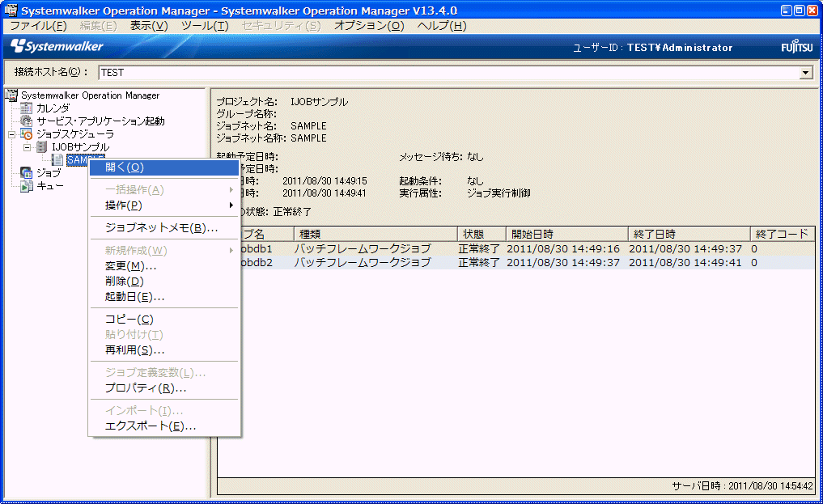Image resolution: width=823 pixels, height=504 pixels.
Task: Open the ツール(T) menu
Action: (205, 26)
